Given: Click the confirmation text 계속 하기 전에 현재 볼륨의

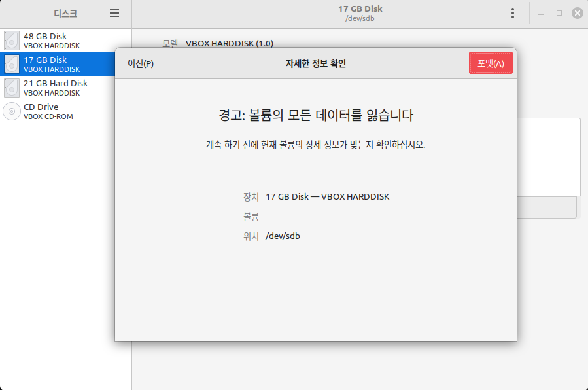Looking at the screenshot, I should coord(254,145).
